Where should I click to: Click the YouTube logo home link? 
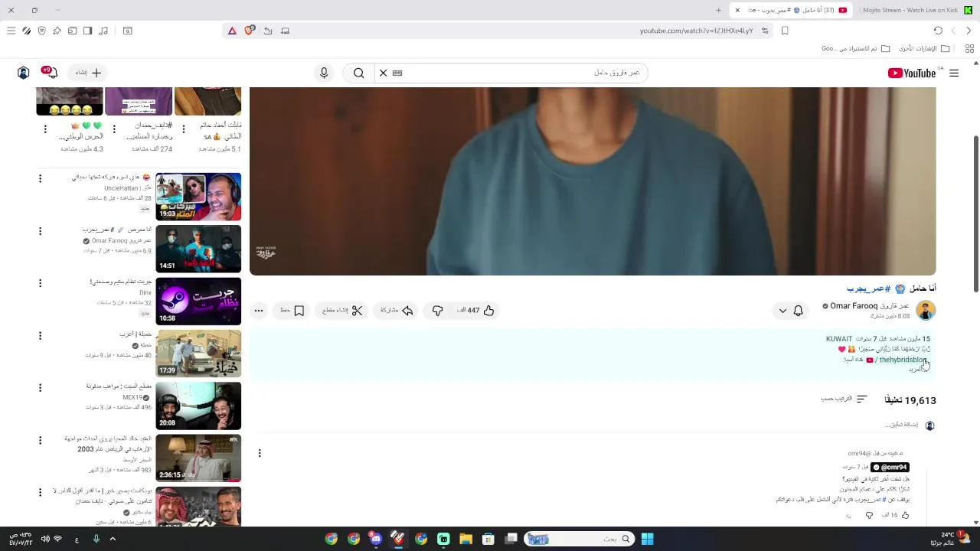coord(911,73)
